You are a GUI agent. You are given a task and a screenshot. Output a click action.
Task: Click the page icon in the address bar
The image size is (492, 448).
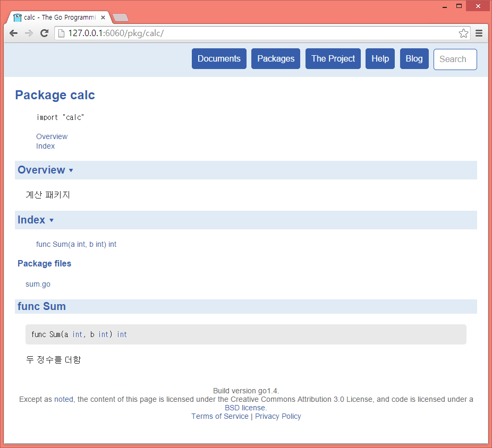tap(61, 33)
